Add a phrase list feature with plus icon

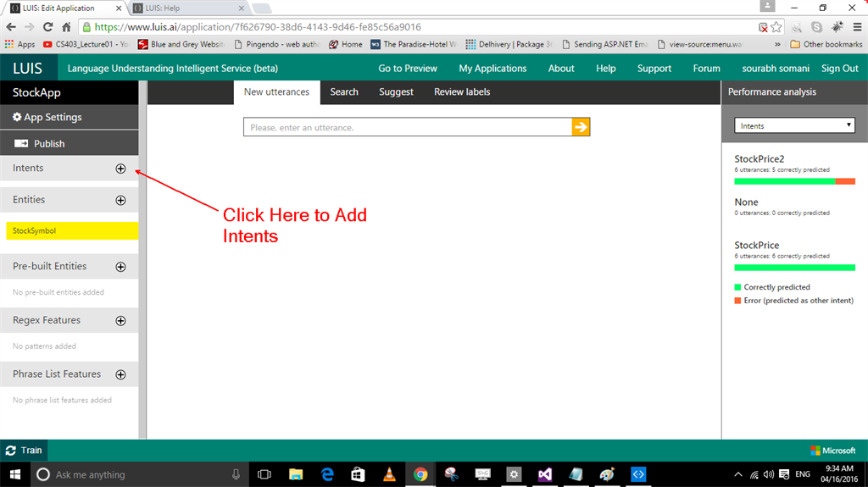[120, 374]
